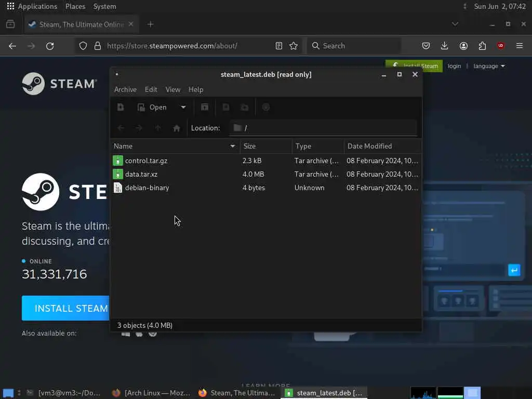The width and height of the screenshot is (532, 399).
Task: Toggle reader view in Firefox address bar
Action: 279,46
